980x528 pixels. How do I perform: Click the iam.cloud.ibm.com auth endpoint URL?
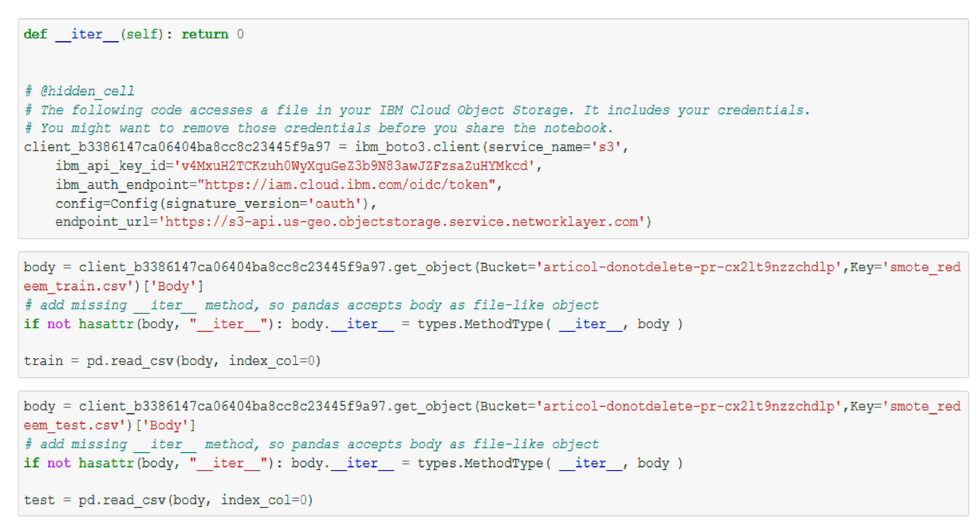coord(346,185)
